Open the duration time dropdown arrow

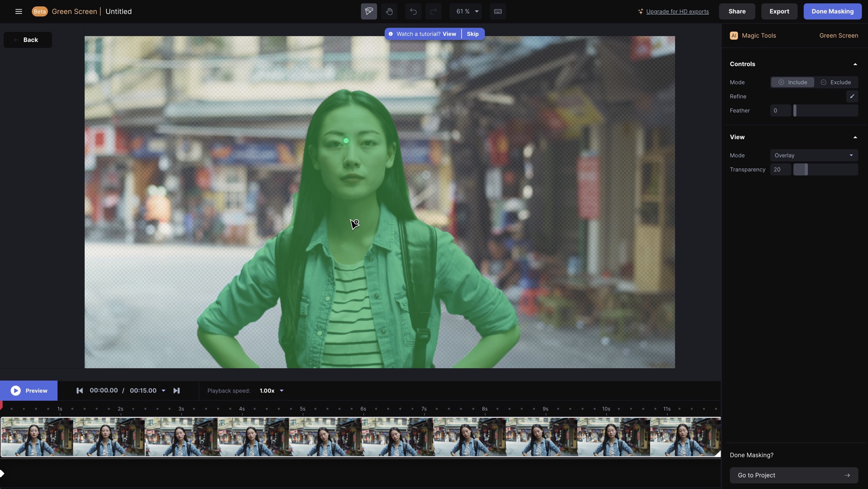164,391
